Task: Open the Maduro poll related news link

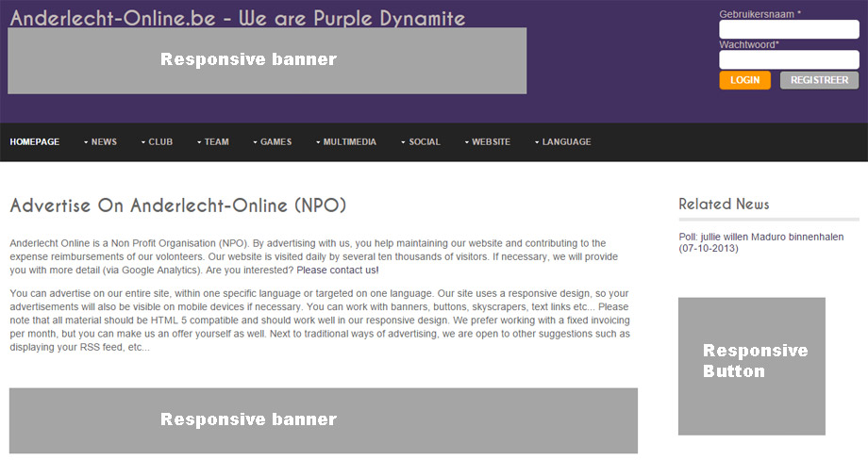Action: click(x=761, y=242)
